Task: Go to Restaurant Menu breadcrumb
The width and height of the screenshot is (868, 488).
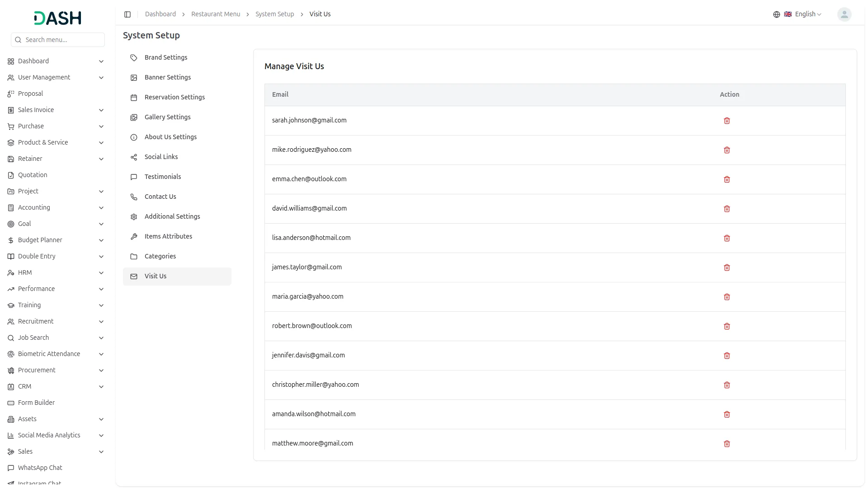Action: click(x=215, y=14)
